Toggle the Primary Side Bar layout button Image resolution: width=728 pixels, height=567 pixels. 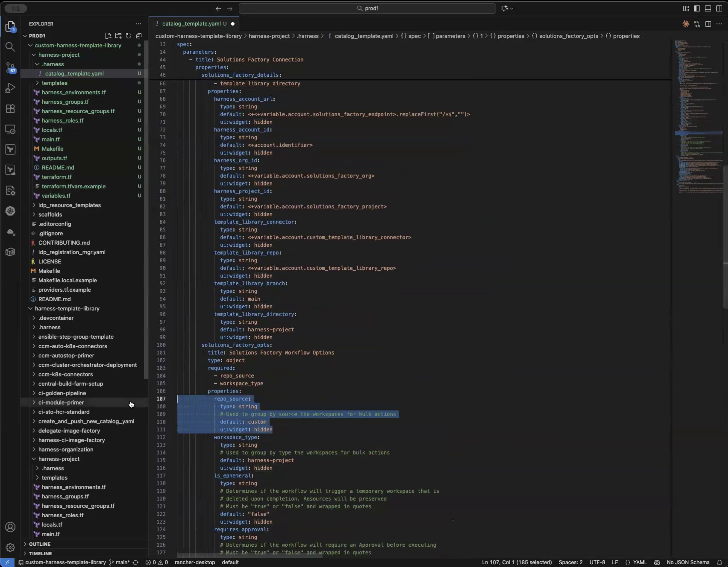(x=697, y=8)
